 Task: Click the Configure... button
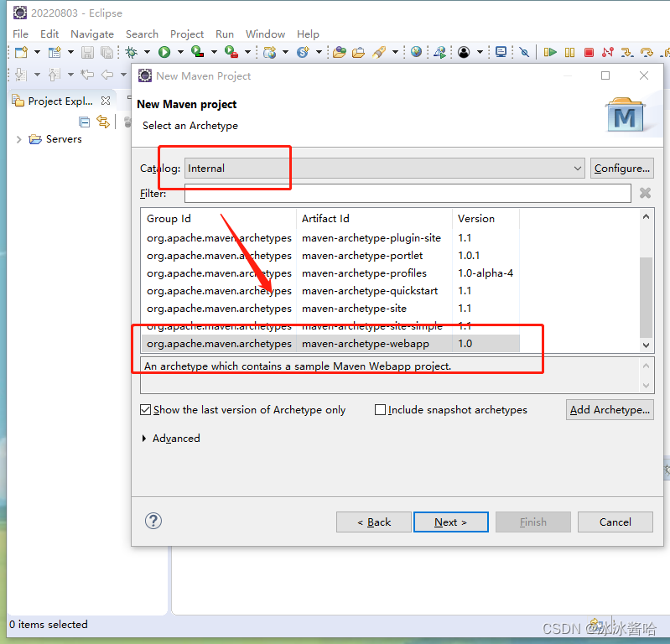click(x=621, y=169)
